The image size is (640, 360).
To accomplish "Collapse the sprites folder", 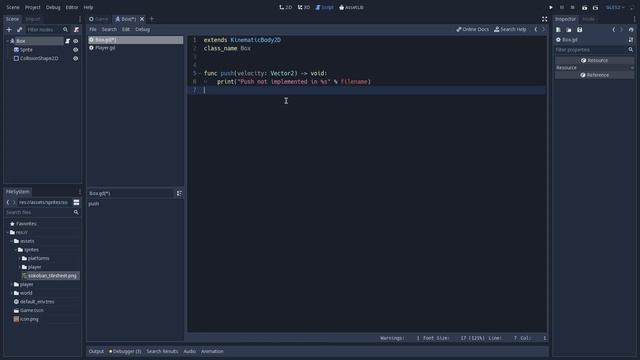I will pos(16,250).
